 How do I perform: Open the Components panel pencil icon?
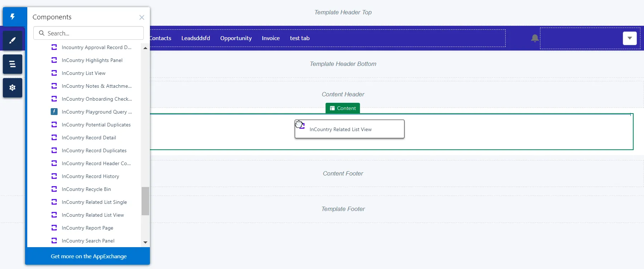click(13, 40)
